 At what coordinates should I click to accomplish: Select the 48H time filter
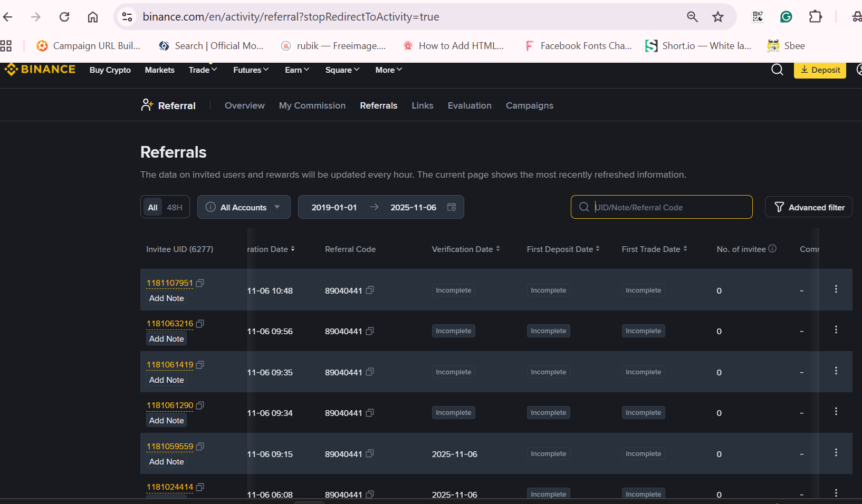tap(175, 207)
